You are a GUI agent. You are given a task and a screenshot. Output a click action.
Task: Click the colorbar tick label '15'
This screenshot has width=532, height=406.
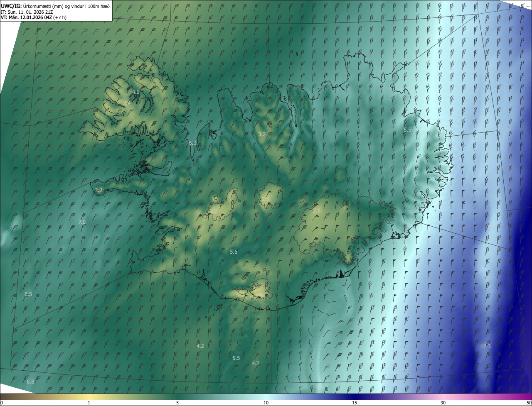(355, 403)
